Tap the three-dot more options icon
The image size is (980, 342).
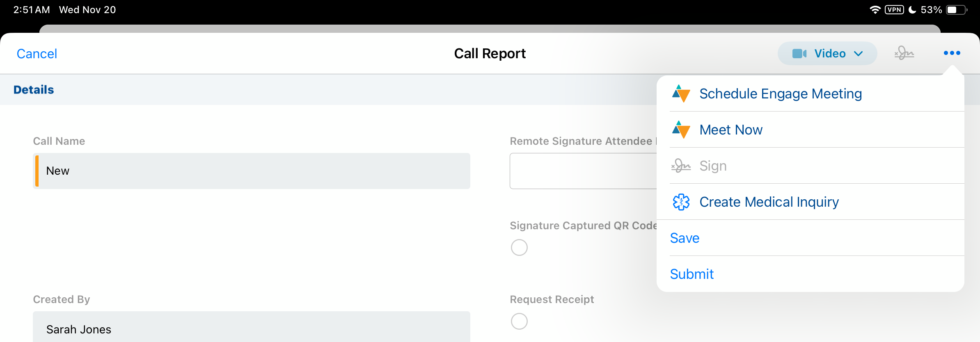[952, 53]
